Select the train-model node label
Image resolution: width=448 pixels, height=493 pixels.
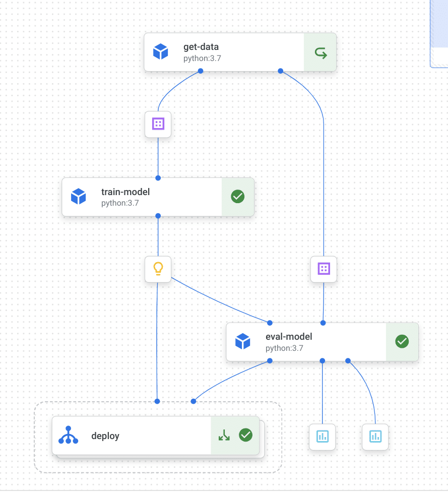pyautogui.click(x=125, y=192)
